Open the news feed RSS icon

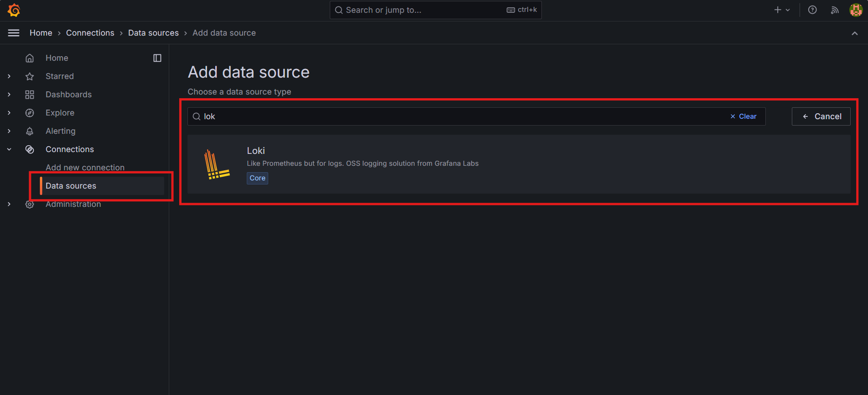coord(835,10)
